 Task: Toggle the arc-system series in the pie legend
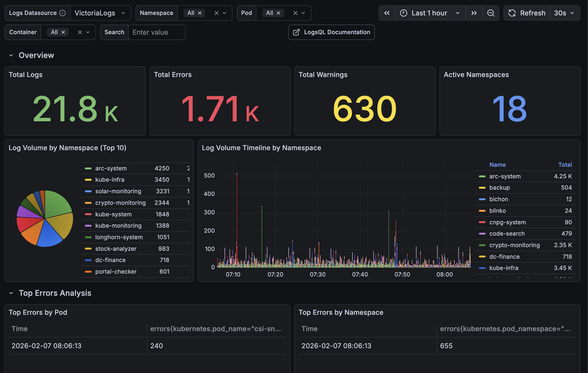click(x=110, y=168)
